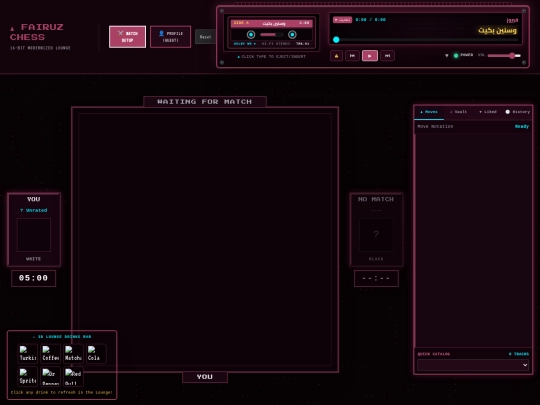Viewport: 540px width, 405px height.
Task: Open the Liked tab
Action: (488, 112)
